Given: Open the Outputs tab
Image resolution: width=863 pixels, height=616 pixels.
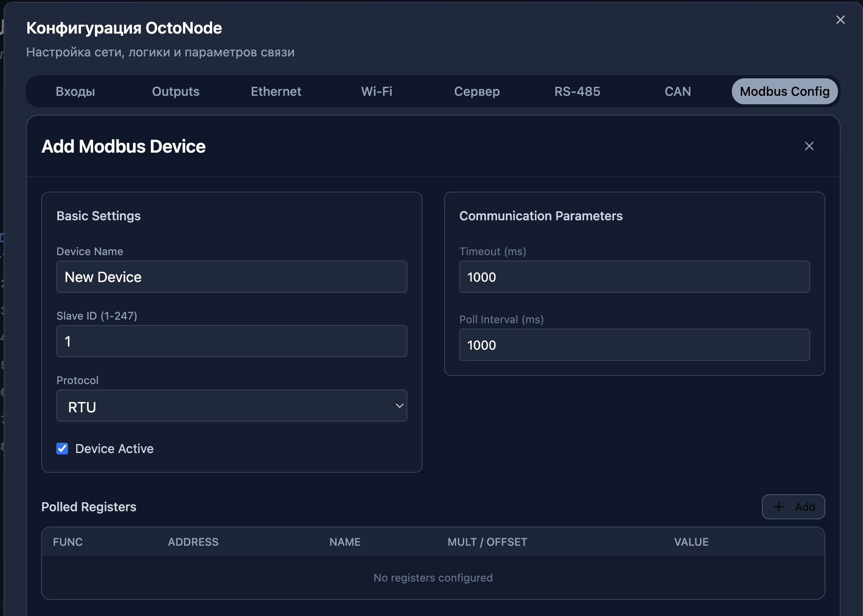Looking at the screenshot, I should point(175,91).
